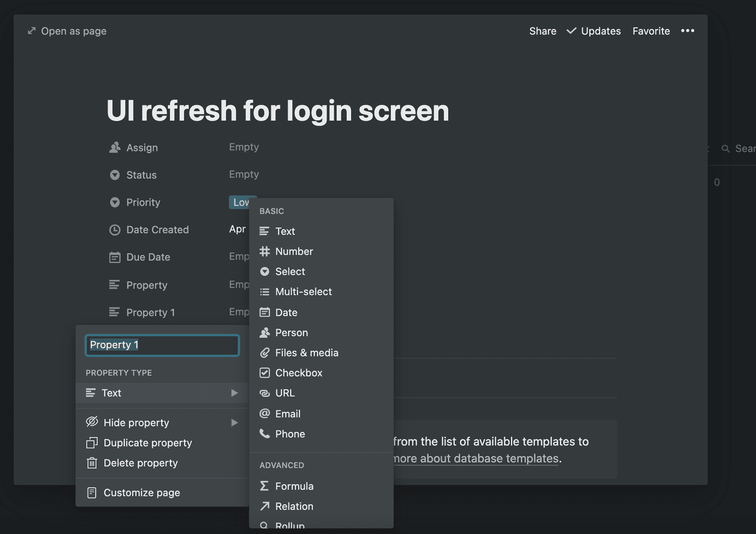Expand the Text property type submenu arrow
The height and width of the screenshot is (534, 756).
tap(234, 393)
